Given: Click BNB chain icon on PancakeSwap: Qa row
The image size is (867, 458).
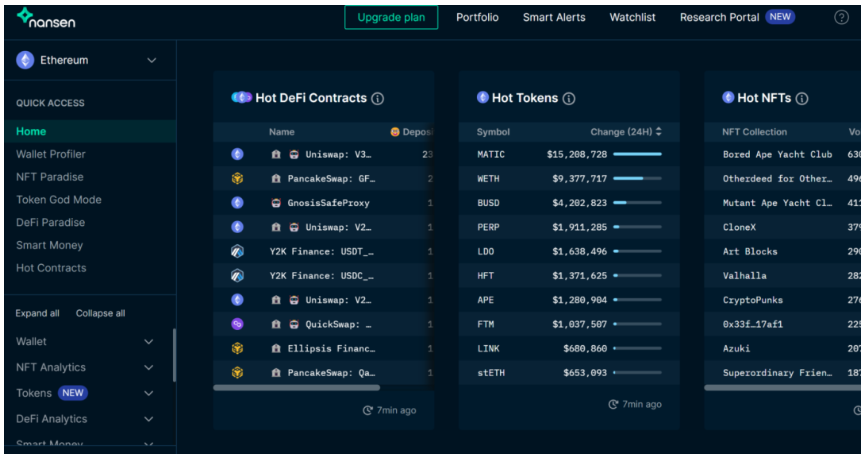Looking at the screenshot, I should point(237,373).
